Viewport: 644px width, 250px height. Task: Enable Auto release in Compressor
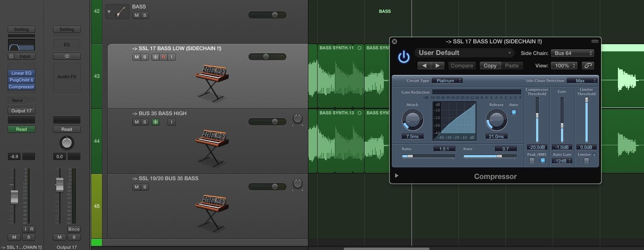coord(514,112)
